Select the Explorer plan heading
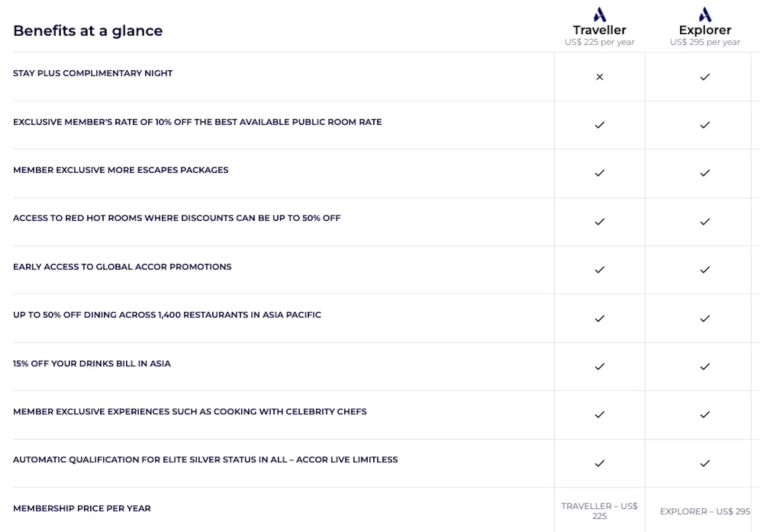760x532 pixels. tap(705, 30)
